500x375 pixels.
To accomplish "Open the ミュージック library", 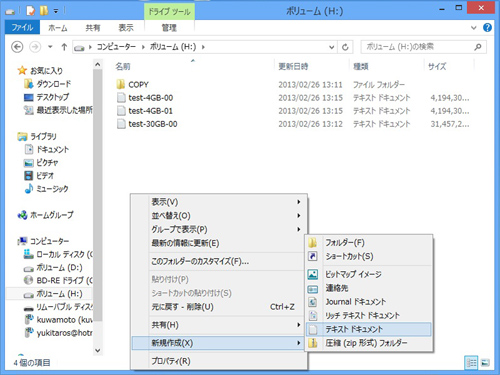I will click(52, 189).
